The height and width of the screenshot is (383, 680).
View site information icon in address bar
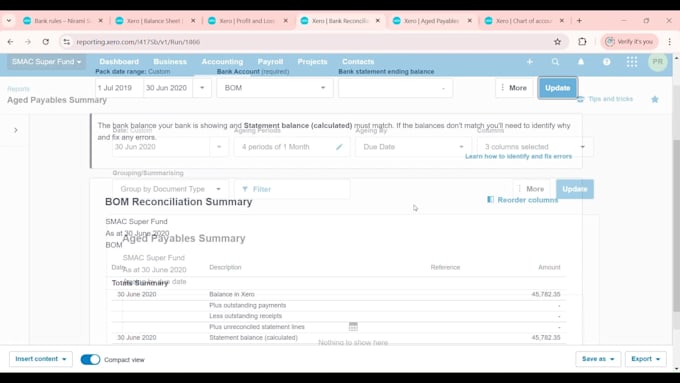tap(66, 42)
